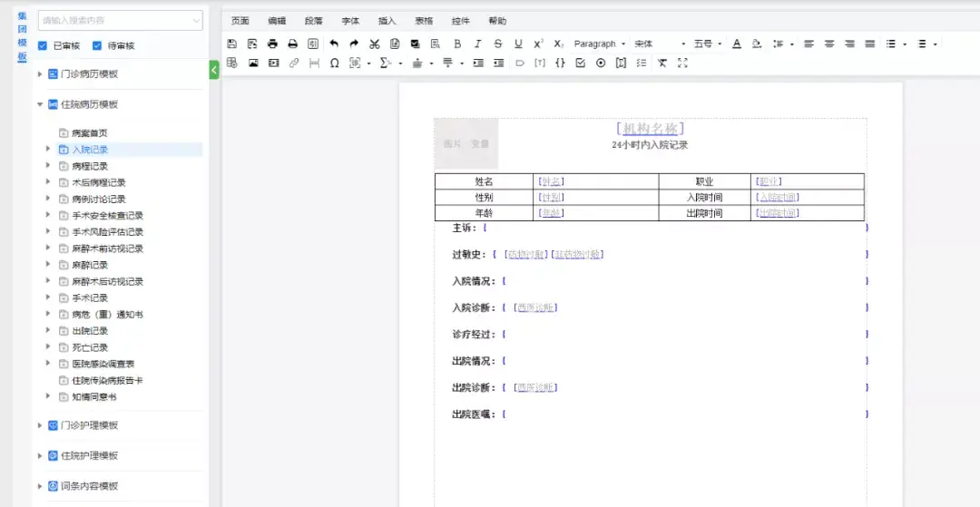The width and height of the screenshot is (980, 507).
Task: Click the curly braces control icon
Action: pyautogui.click(x=560, y=63)
